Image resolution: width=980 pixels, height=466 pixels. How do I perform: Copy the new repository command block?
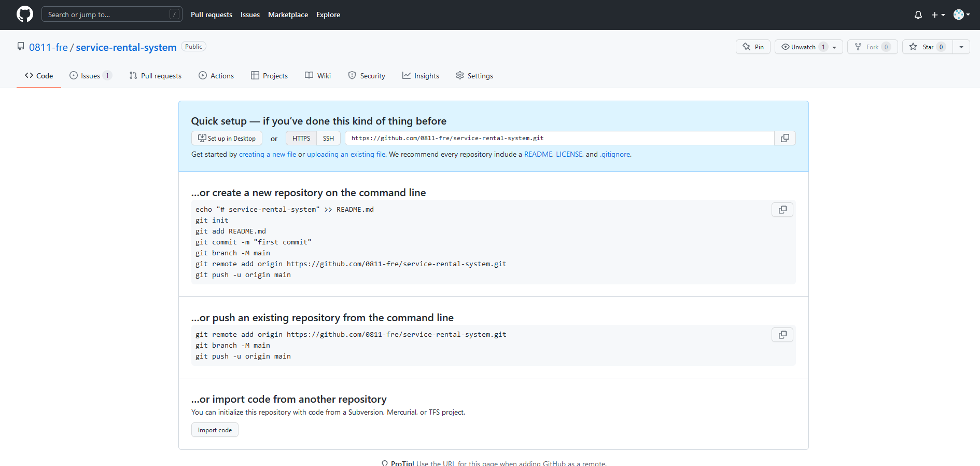click(x=782, y=210)
